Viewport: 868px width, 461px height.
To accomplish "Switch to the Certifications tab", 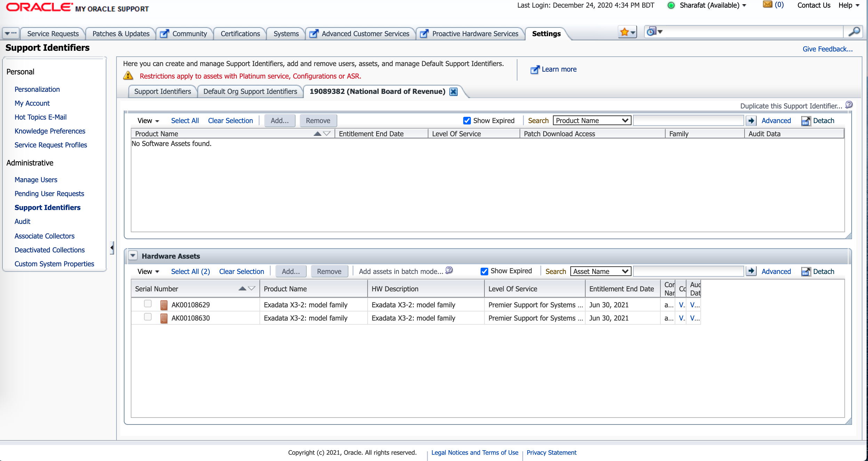I will tap(240, 34).
